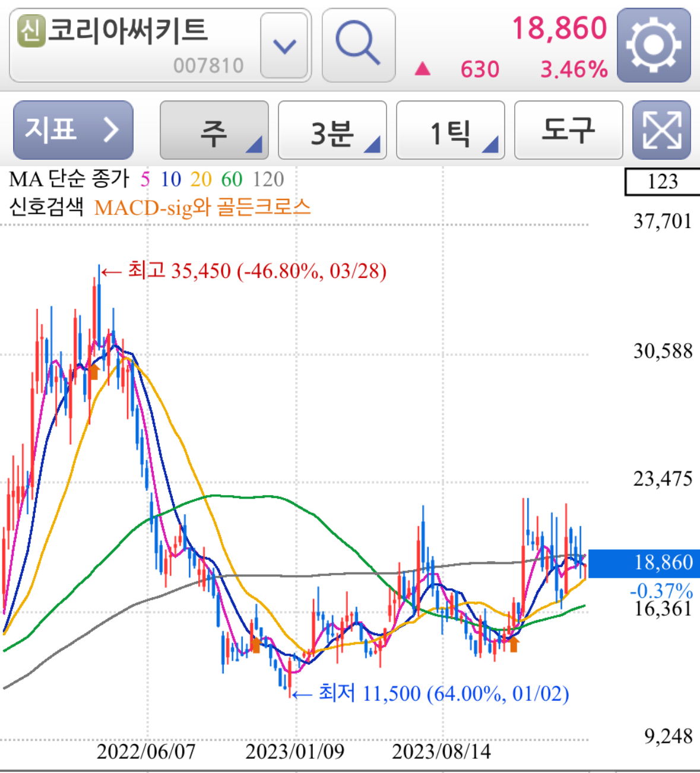Select the MACD-sig 골든크로스 signal search

tap(204, 206)
